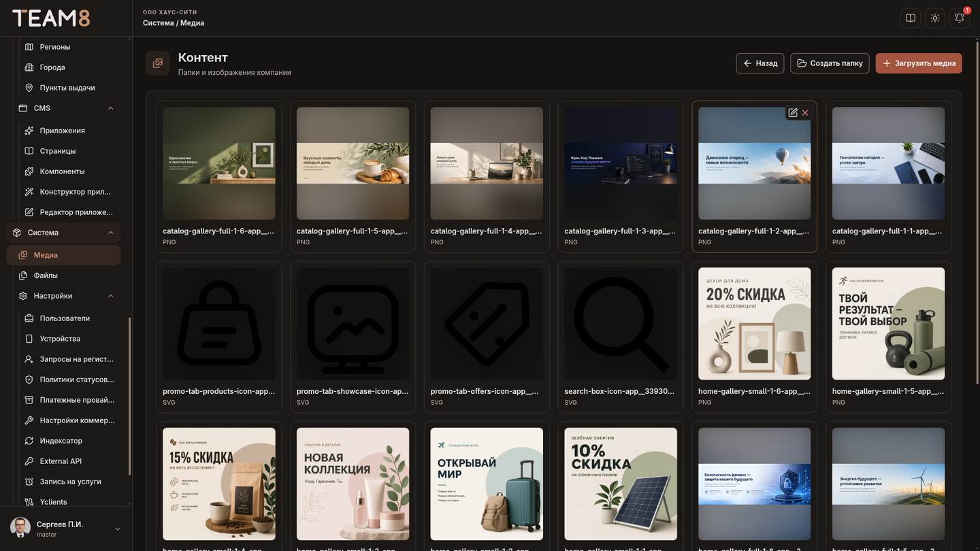Click Загрузить медиа button
980x551 pixels.
pyautogui.click(x=919, y=63)
